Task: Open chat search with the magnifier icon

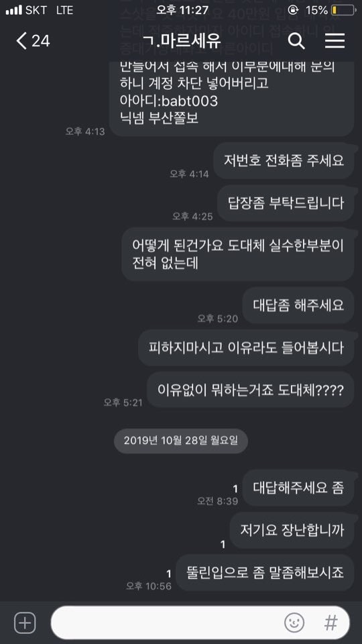Action: click(296, 41)
